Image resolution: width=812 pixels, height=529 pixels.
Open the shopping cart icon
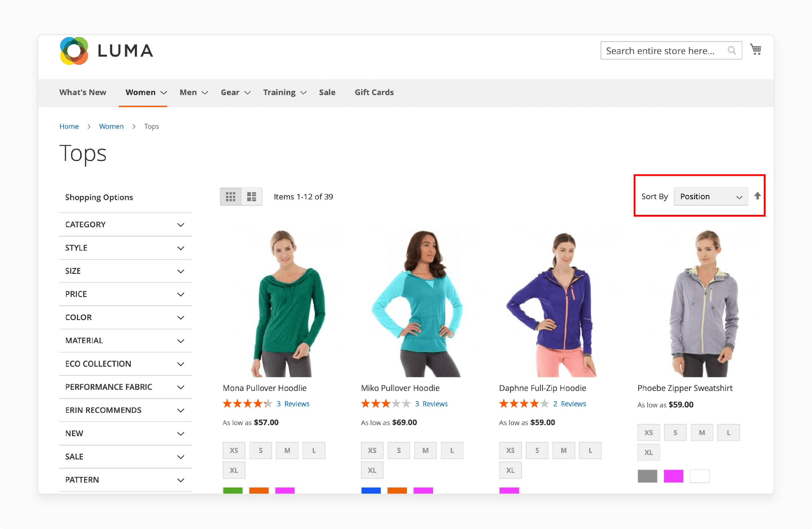coord(756,49)
